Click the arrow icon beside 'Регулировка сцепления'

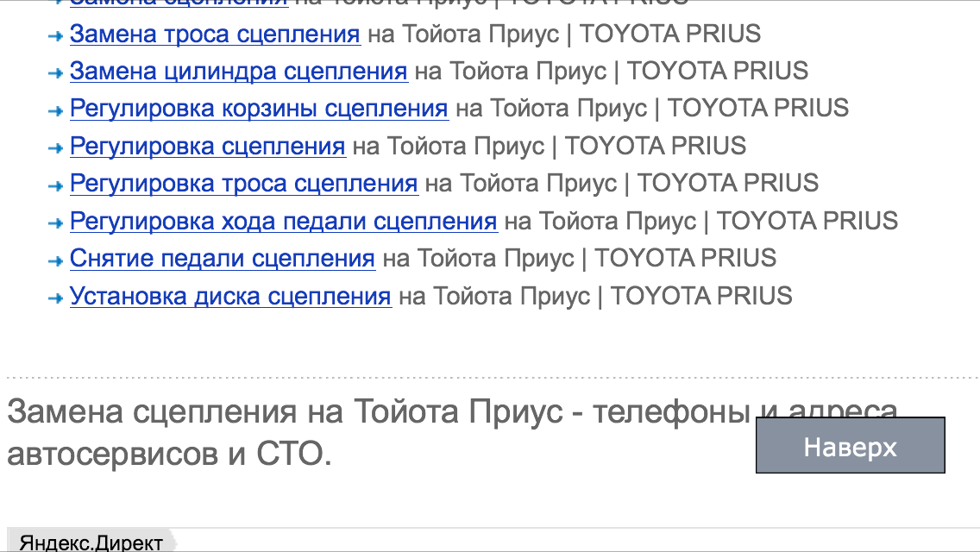[54, 147]
